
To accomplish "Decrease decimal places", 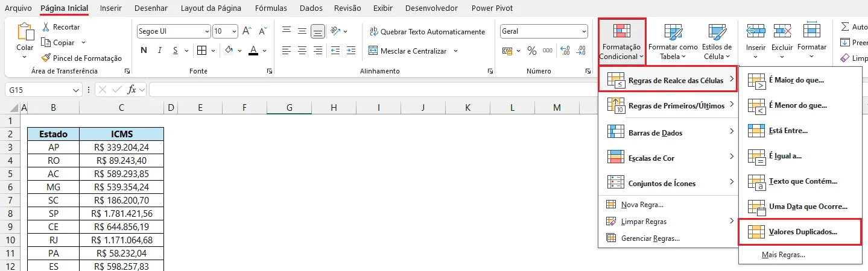I will [581, 51].
